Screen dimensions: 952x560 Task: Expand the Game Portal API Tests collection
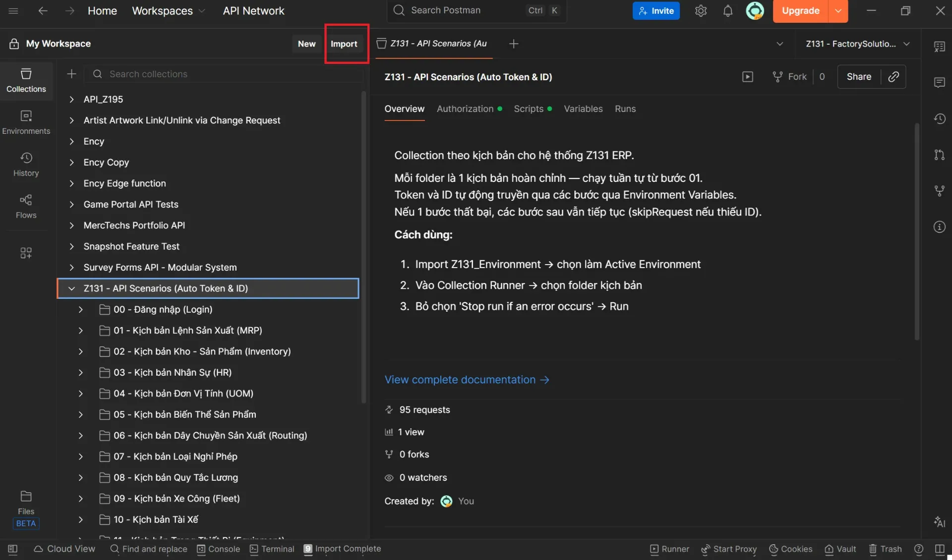point(71,204)
